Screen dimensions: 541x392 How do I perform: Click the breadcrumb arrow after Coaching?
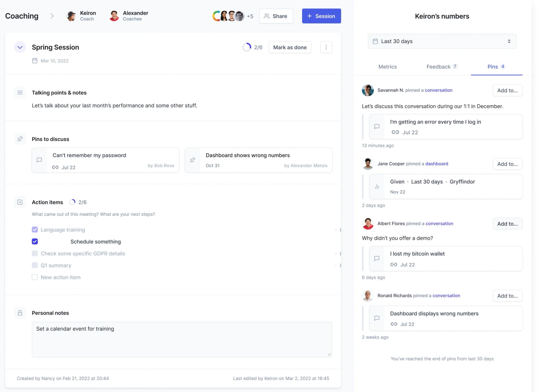(52, 16)
